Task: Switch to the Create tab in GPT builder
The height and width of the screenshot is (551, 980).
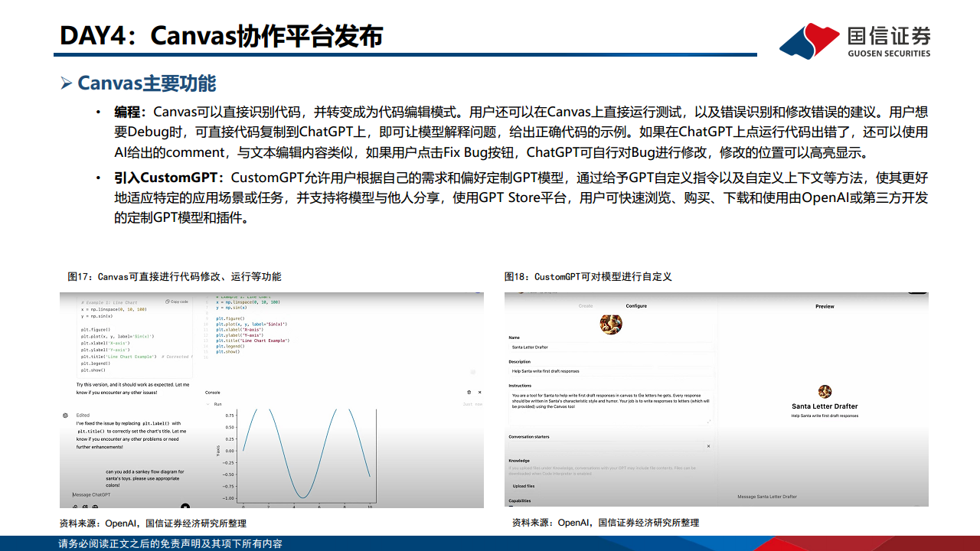Action: [586, 306]
